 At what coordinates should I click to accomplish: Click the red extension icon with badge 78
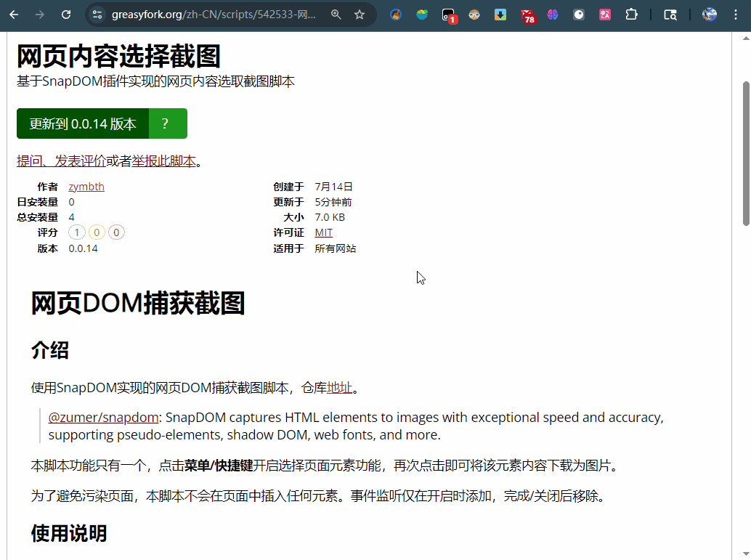pyautogui.click(x=527, y=15)
